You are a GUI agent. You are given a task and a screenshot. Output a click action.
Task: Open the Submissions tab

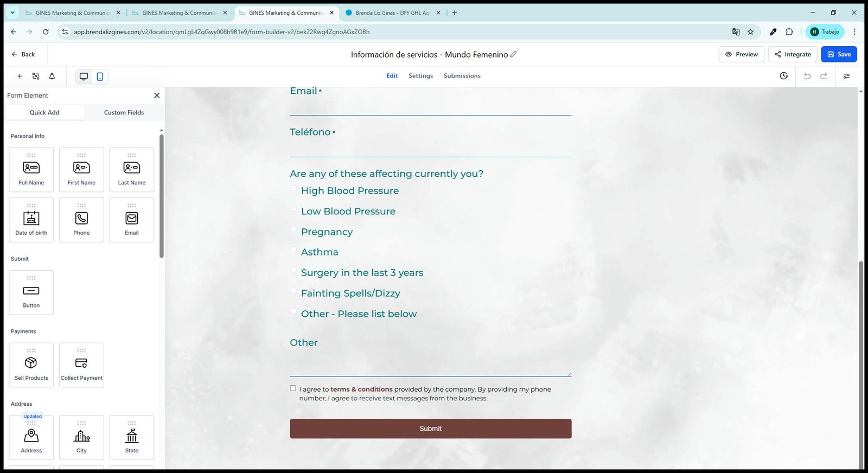462,76
